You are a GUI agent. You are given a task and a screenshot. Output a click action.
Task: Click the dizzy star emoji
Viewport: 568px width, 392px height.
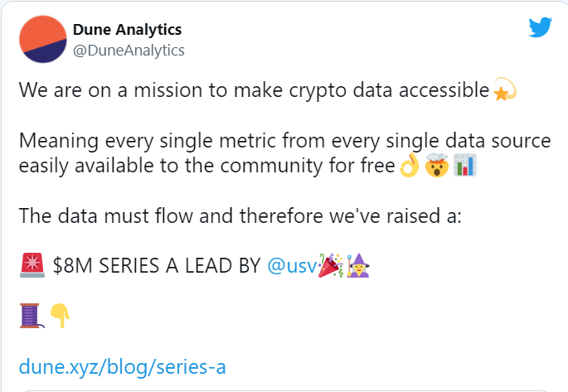click(x=505, y=89)
